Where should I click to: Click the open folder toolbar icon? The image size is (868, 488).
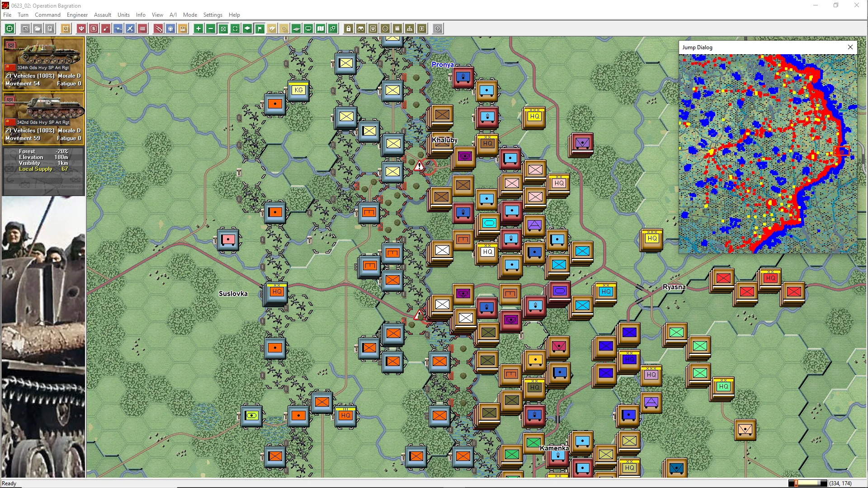[x=38, y=28]
